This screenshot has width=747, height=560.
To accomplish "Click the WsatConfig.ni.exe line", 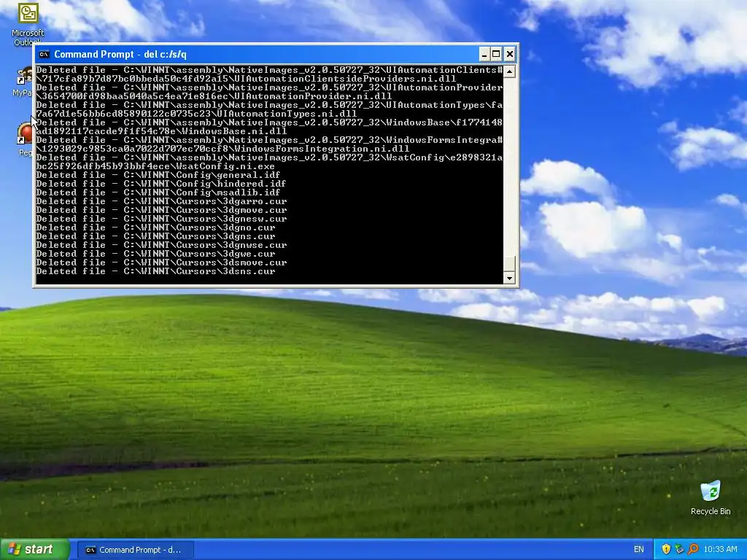I will (x=155, y=166).
